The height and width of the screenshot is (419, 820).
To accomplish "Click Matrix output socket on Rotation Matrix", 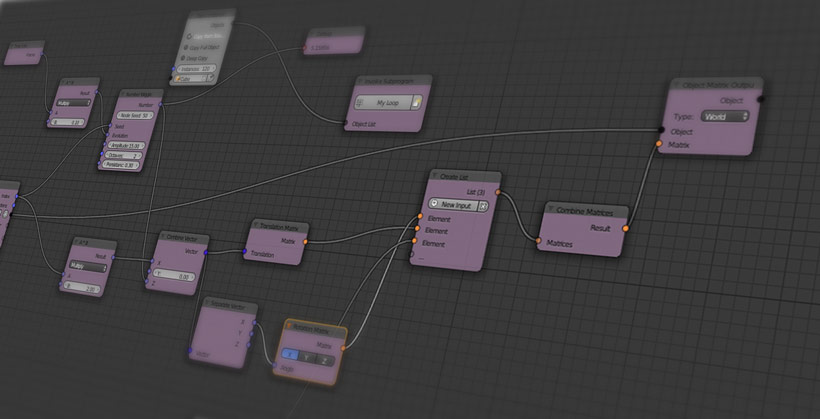I will pos(343,348).
